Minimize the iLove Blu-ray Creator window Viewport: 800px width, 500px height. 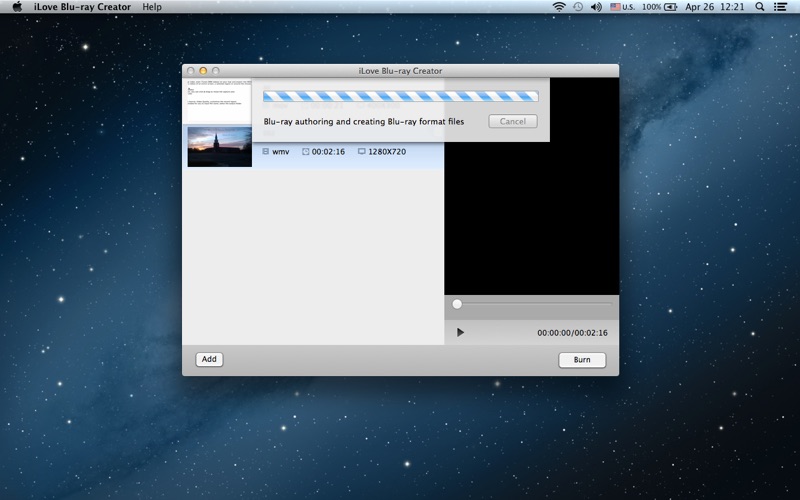203,71
